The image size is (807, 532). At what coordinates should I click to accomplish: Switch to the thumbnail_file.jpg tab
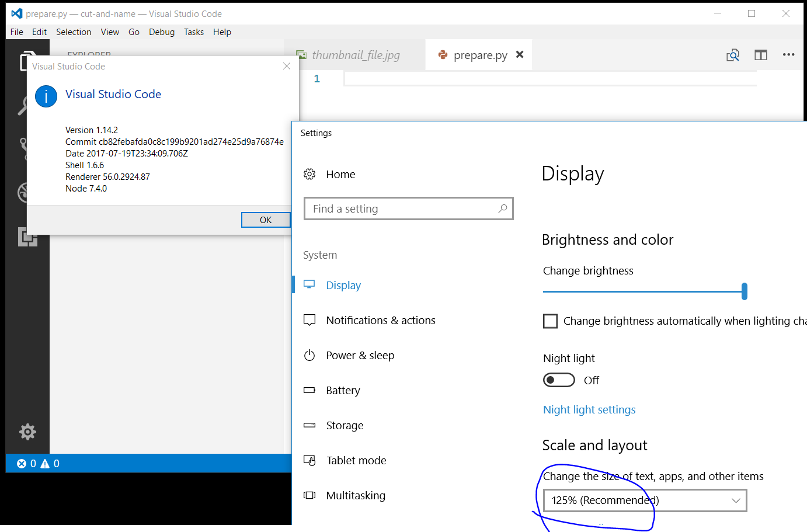coord(355,55)
